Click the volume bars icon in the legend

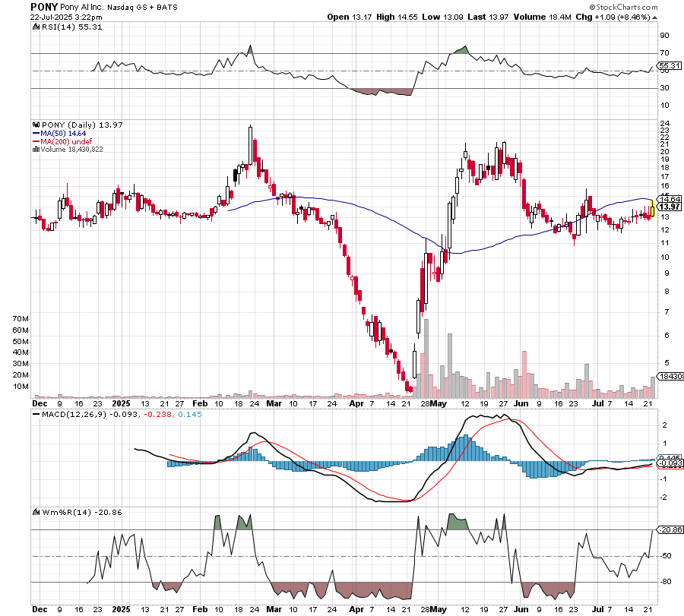pyautogui.click(x=36, y=150)
